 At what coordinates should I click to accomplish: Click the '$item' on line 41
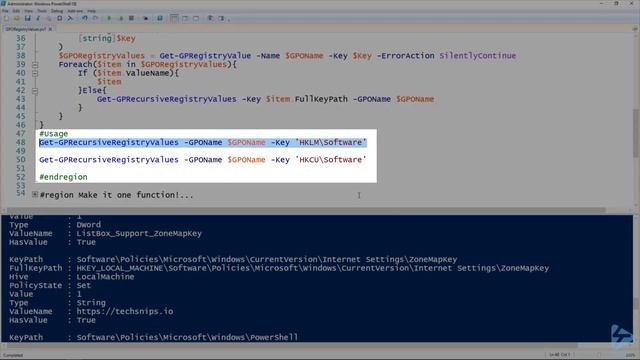coord(109,82)
